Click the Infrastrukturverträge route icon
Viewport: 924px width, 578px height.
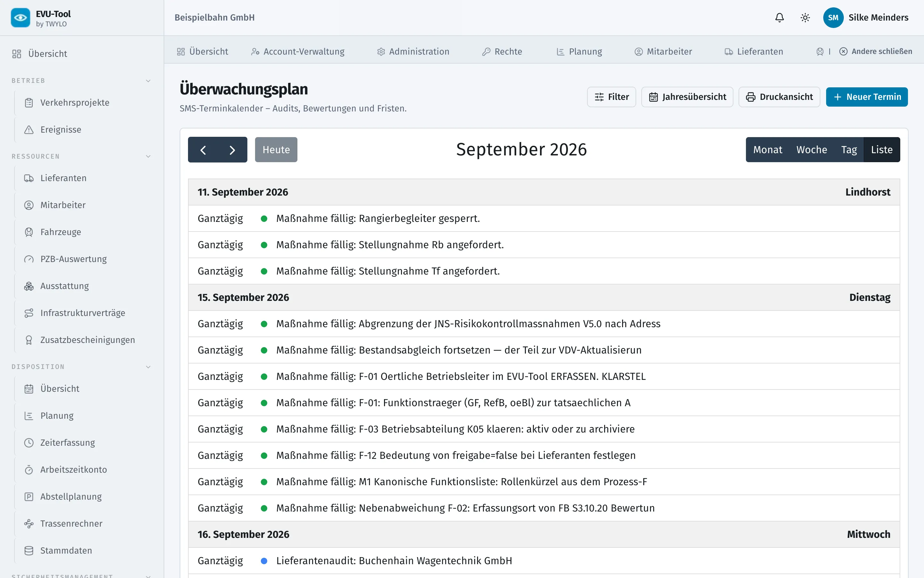[x=29, y=313]
